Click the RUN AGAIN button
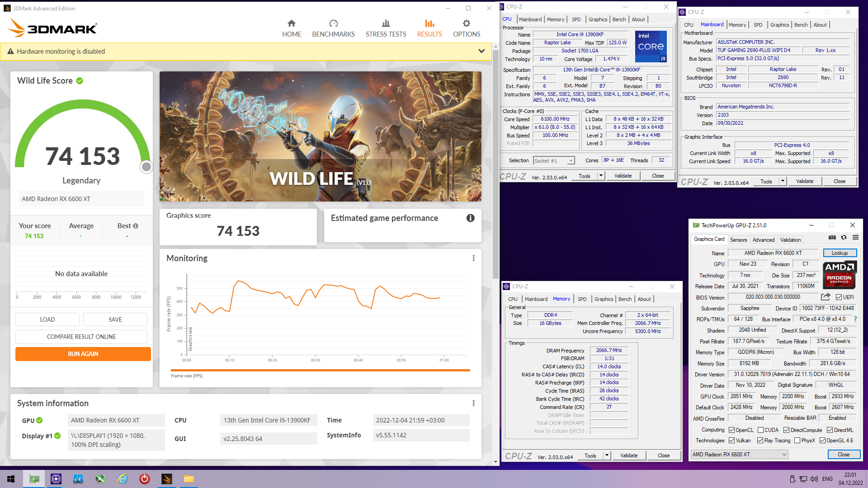The image size is (868, 488). point(83,354)
